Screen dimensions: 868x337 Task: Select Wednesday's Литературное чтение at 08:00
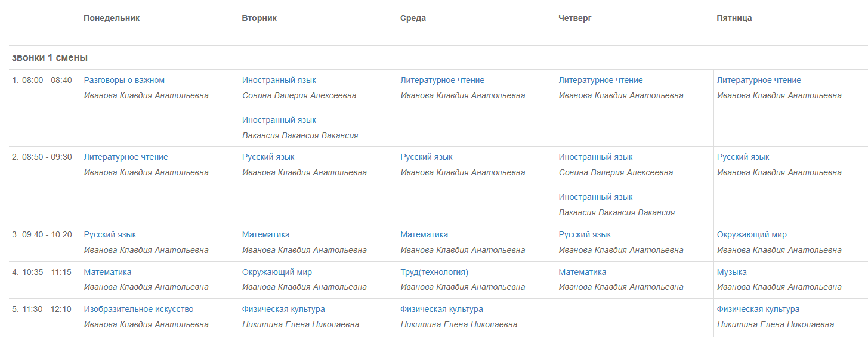point(443,80)
